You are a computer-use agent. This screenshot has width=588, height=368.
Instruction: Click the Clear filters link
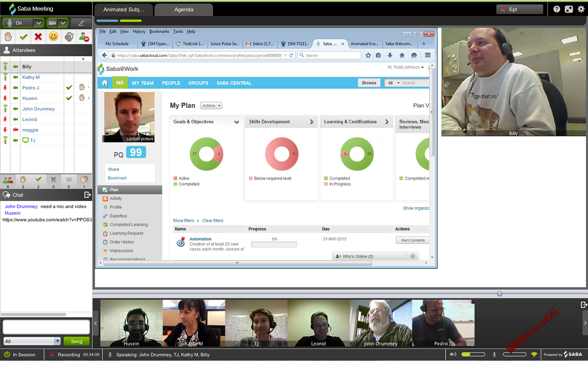(213, 221)
